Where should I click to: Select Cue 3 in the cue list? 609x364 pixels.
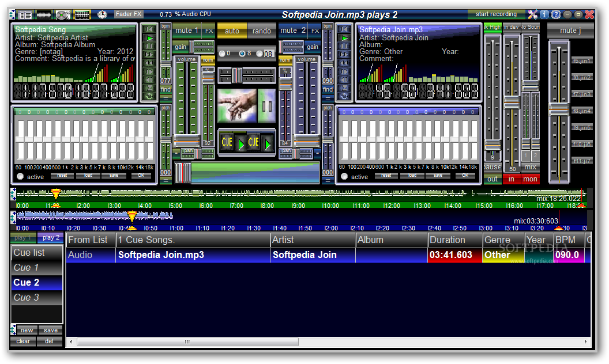(x=37, y=298)
